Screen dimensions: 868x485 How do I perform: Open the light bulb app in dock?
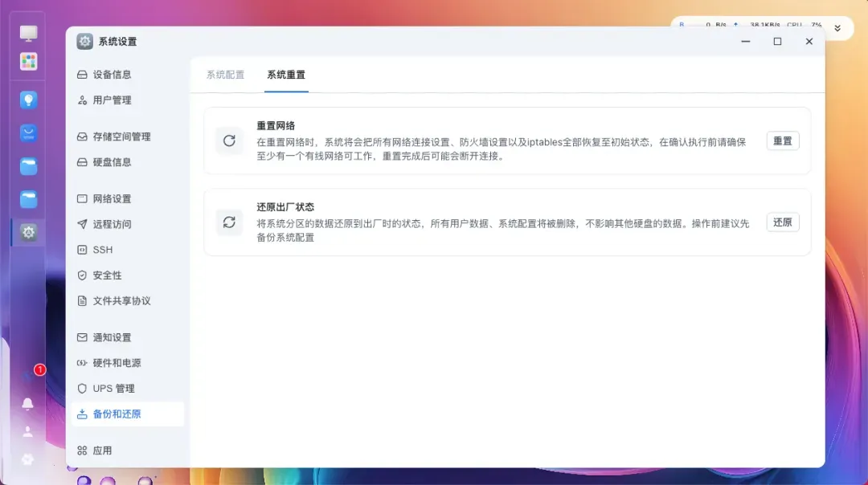point(29,100)
